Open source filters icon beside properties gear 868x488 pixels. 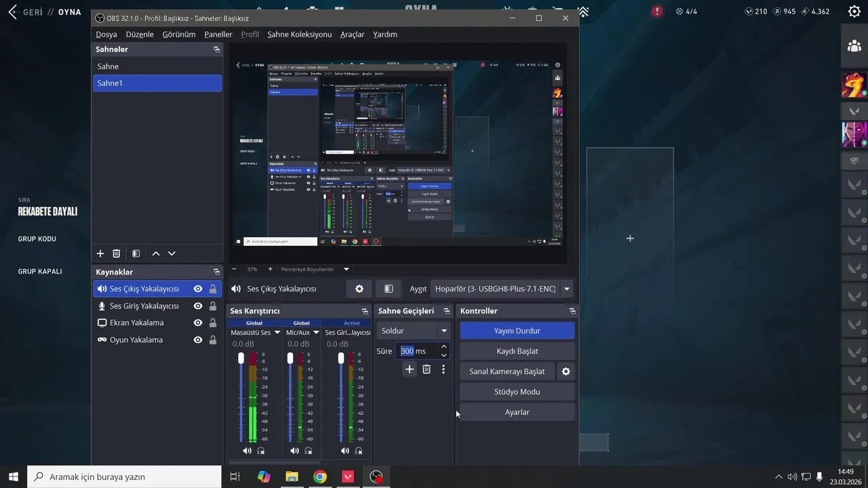click(x=389, y=289)
